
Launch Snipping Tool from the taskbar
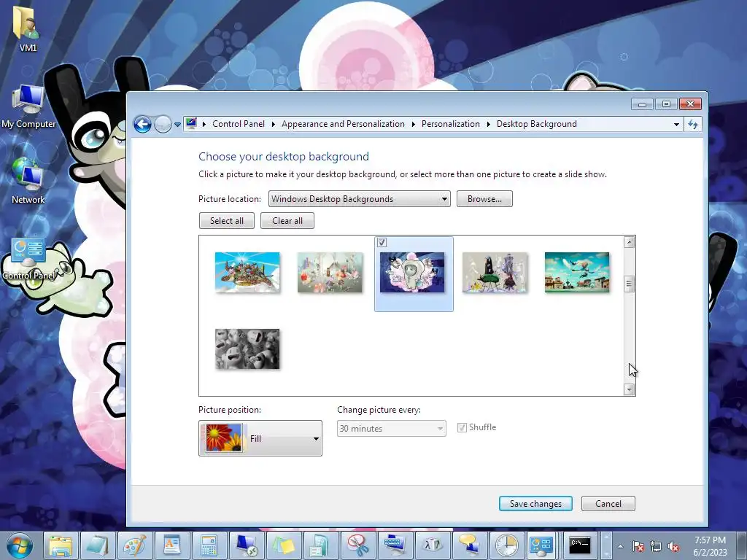(357, 545)
